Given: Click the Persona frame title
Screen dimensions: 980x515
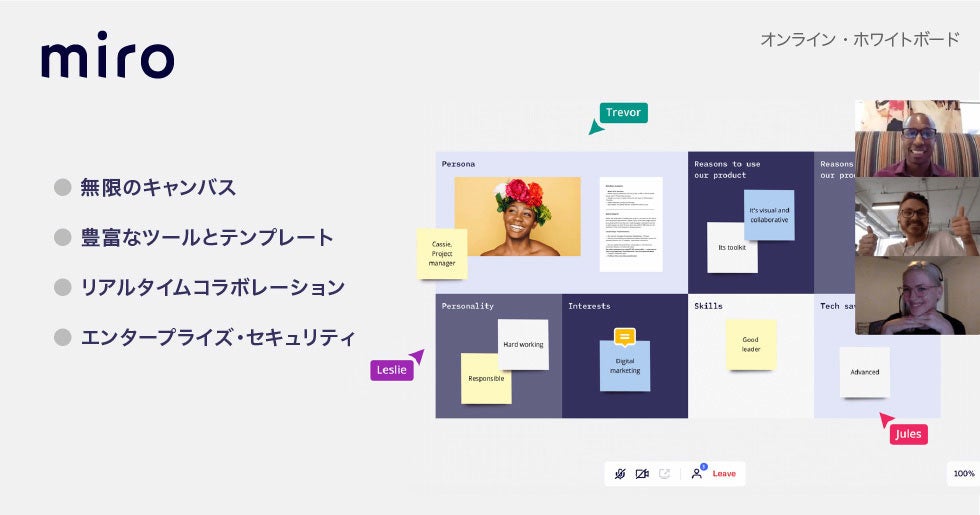Looking at the screenshot, I should pos(458,164).
